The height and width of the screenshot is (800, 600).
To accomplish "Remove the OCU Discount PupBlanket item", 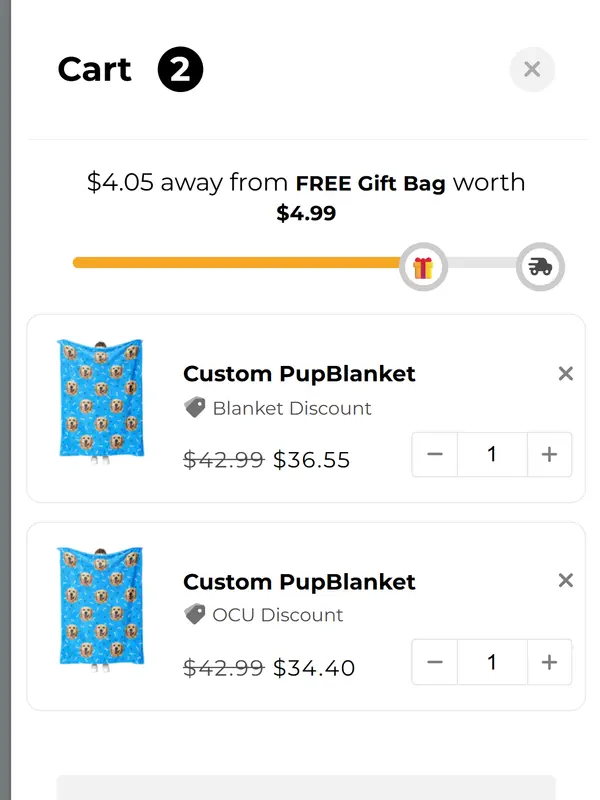I will coord(565,581).
